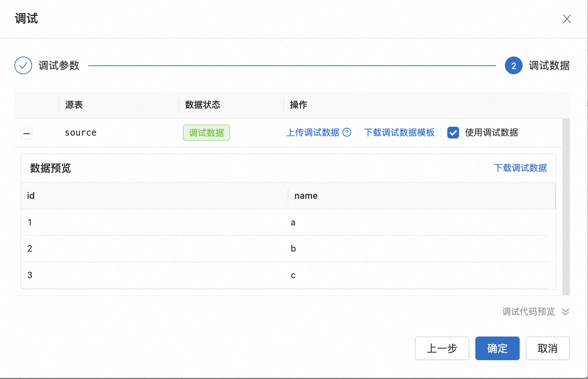Click the name column header

pos(306,195)
